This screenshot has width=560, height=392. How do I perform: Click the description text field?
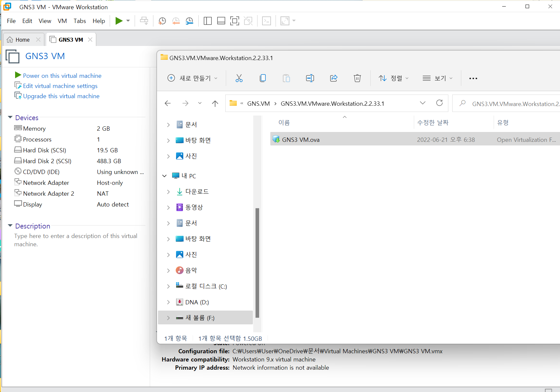(x=76, y=240)
